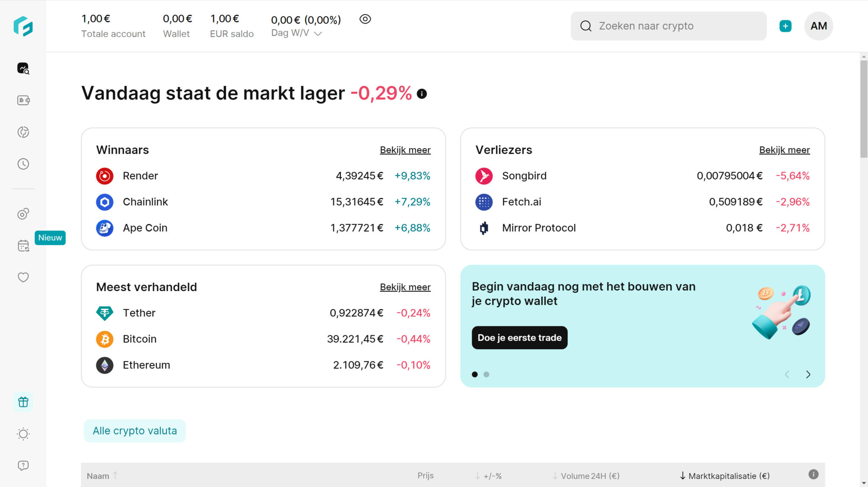The height and width of the screenshot is (487, 868).
Task: Select the second carousel dot indicator
Action: coord(487,374)
